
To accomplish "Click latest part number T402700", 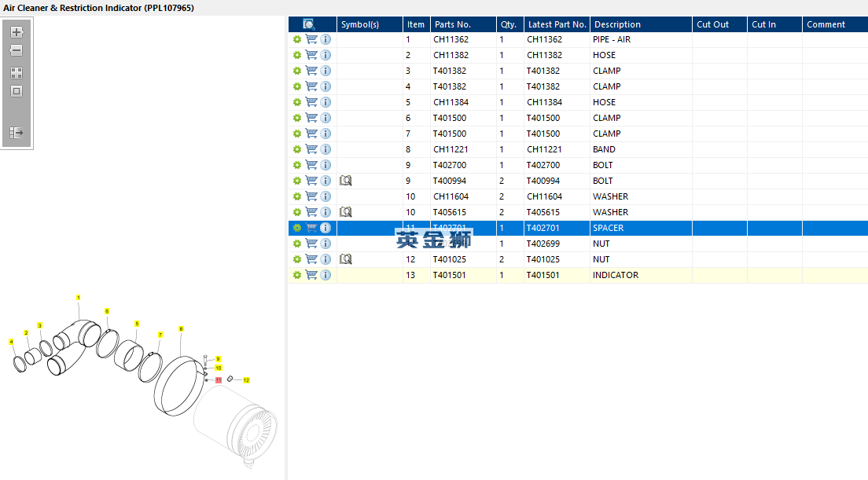I will point(543,165).
